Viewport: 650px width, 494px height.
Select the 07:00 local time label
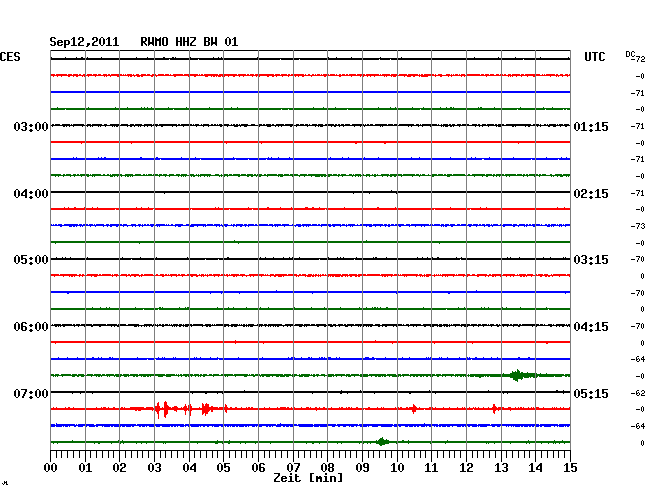(31, 393)
